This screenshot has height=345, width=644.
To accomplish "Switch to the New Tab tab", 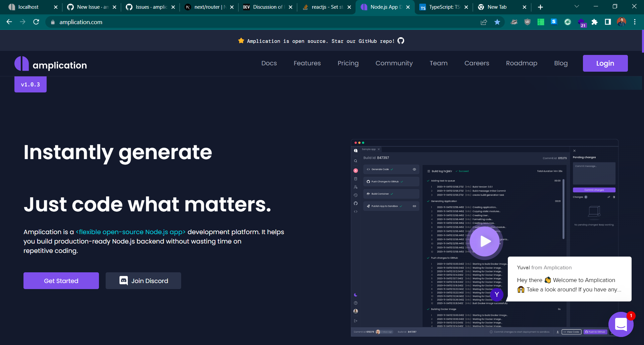I will coord(502,7).
